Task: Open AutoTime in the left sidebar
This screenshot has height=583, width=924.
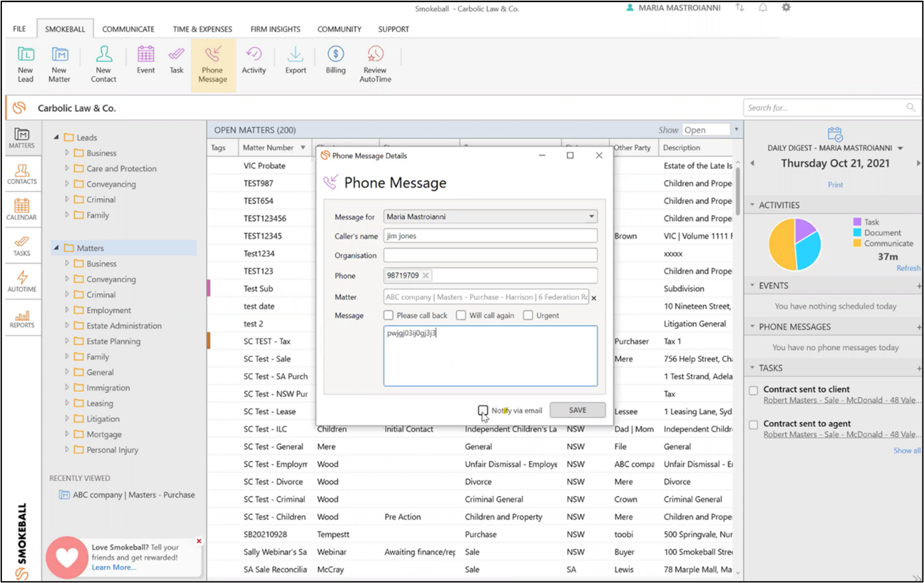Action: coord(22,281)
